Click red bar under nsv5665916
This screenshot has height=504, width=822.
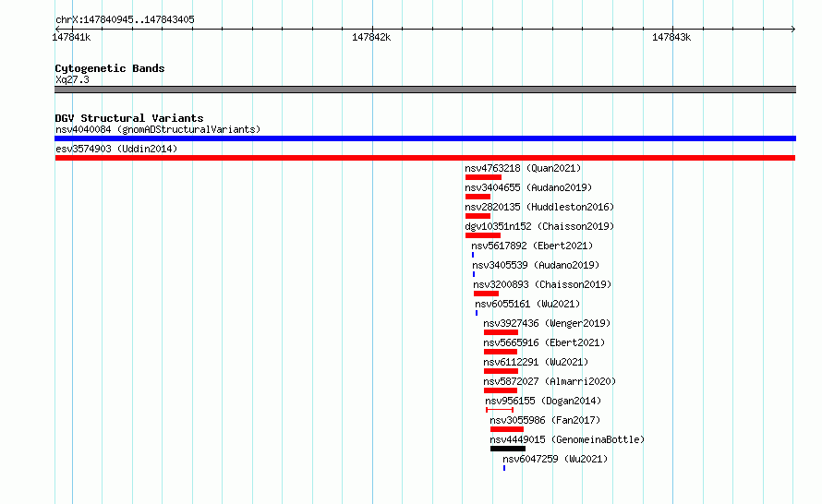(500, 352)
